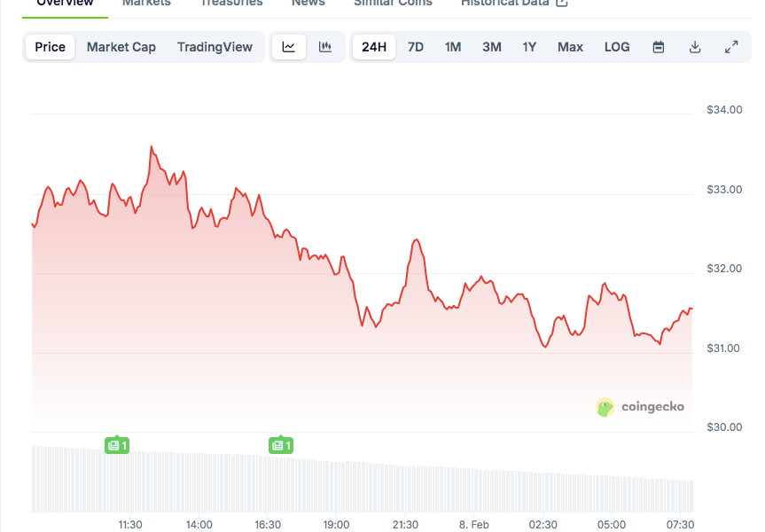Open Historical Data external link icon

pyautogui.click(x=562, y=4)
